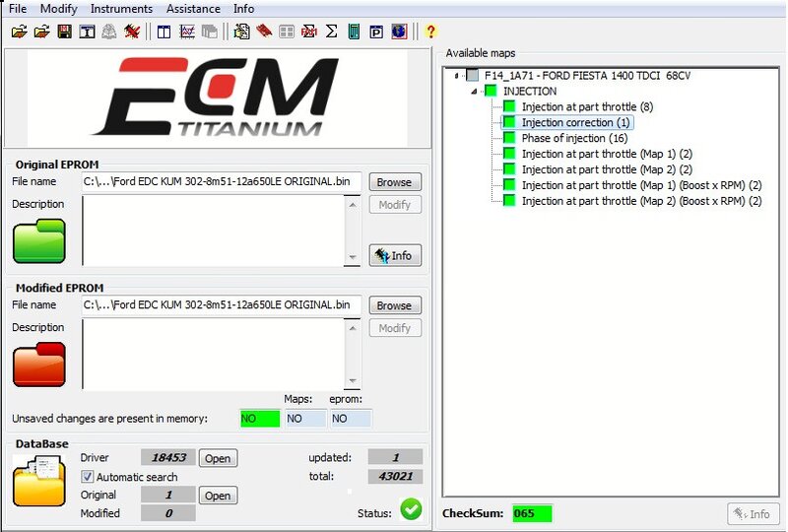Open the Modify menu
This screenshot has height=532, width=788.
point(59,9)
